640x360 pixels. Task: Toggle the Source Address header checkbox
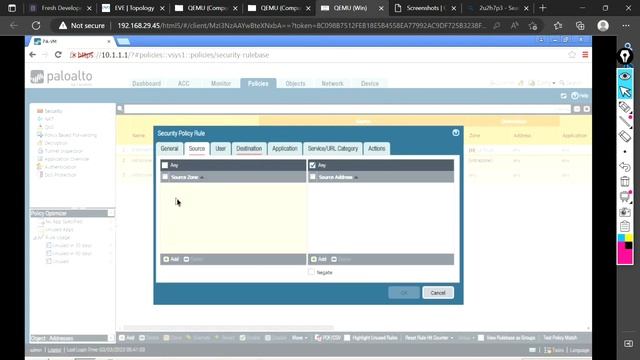[x=313, y=177]
